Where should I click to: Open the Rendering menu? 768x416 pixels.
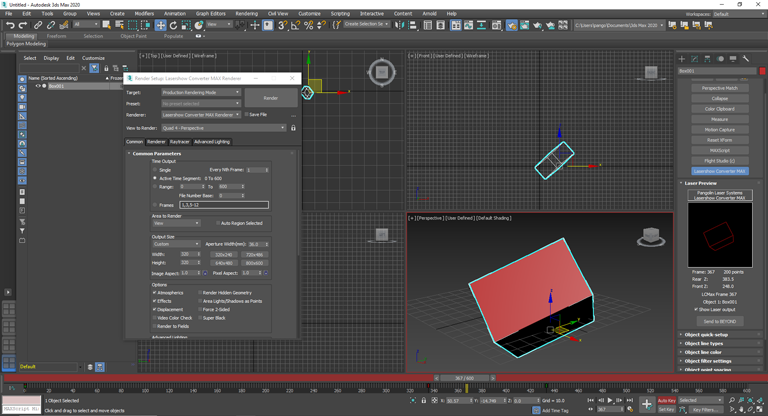click(x=246, y=14)
